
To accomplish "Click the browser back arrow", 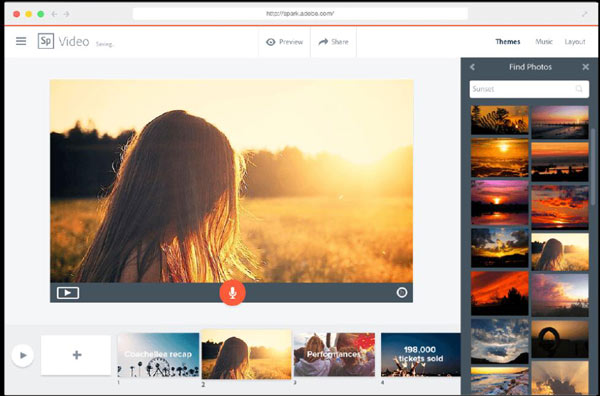I will pos(54,14).
